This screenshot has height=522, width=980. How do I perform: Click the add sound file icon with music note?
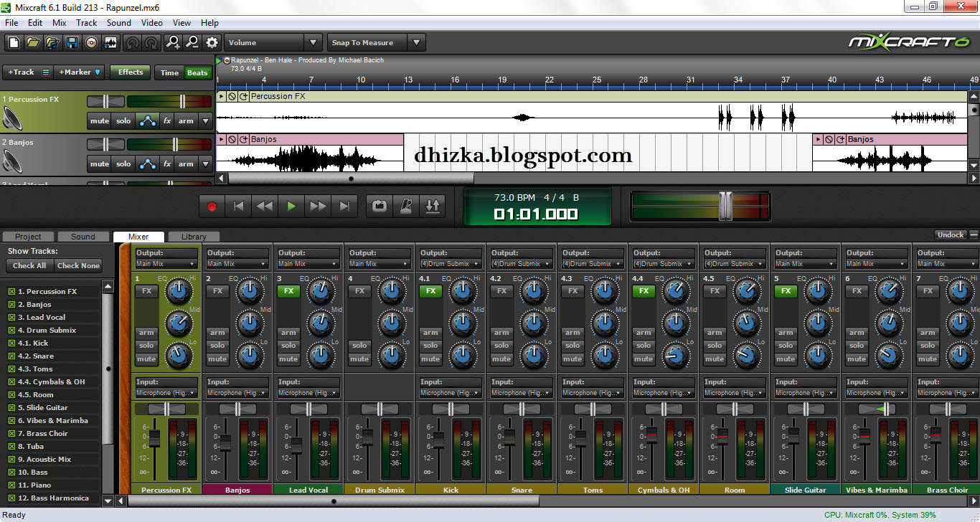(52, 43)
